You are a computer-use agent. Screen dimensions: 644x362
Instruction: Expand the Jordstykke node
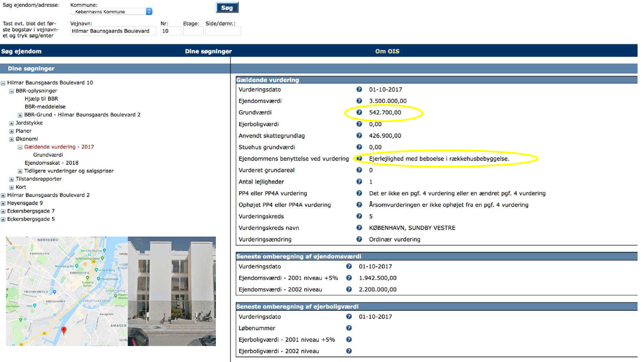pos(12,123)
